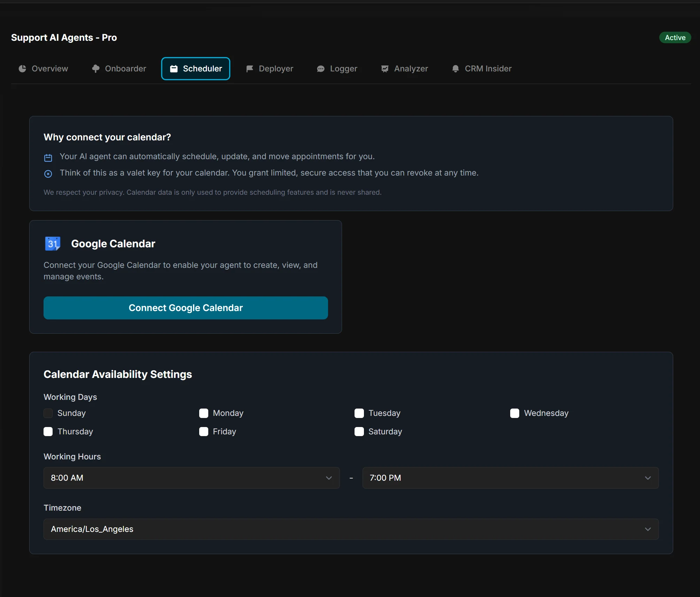Switch to the Deployer tab

click(270, 69)
